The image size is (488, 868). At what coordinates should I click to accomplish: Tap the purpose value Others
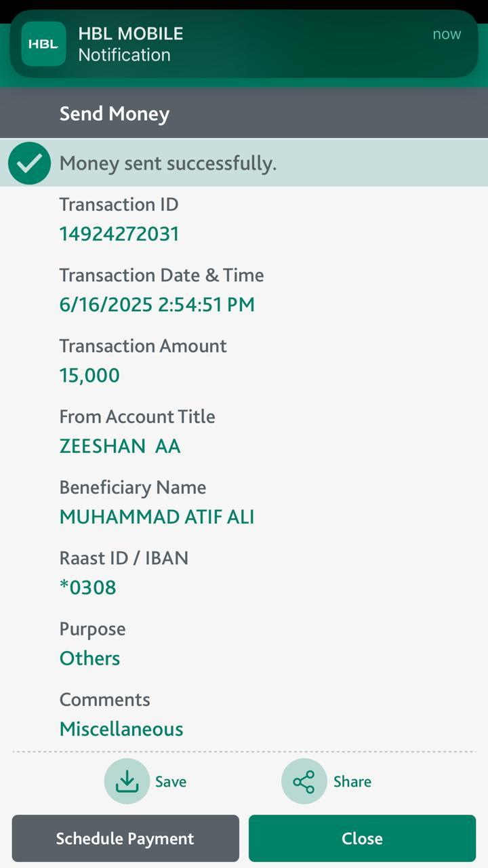coord(90,658)
